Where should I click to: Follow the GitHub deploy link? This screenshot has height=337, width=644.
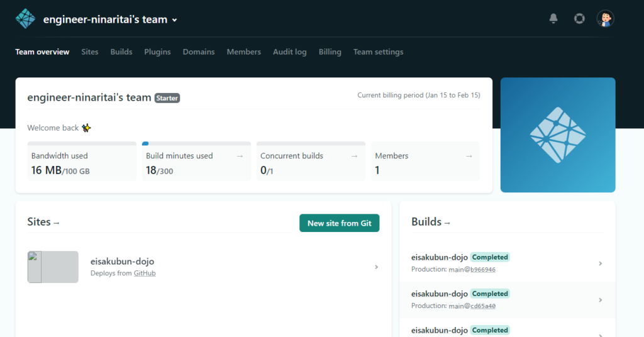pyautogui.click(x=145, y=273)
